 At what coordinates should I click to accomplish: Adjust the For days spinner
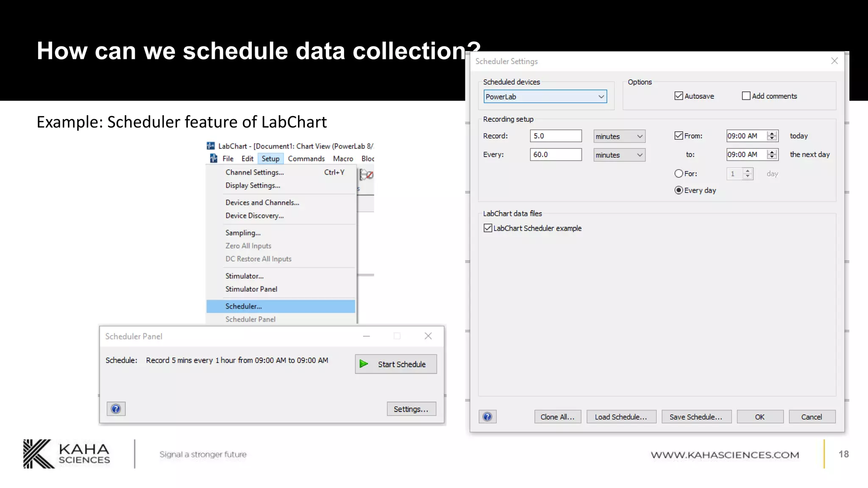coord(748,174)
